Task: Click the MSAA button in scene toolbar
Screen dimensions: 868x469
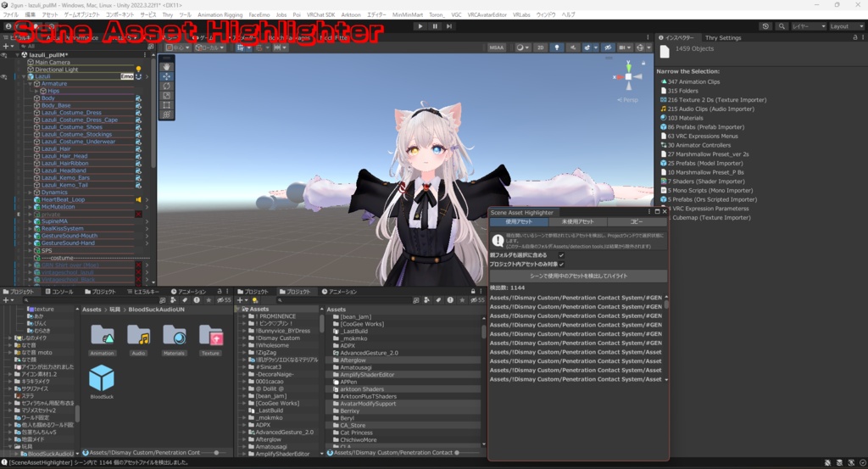Action: coord(497,47)
